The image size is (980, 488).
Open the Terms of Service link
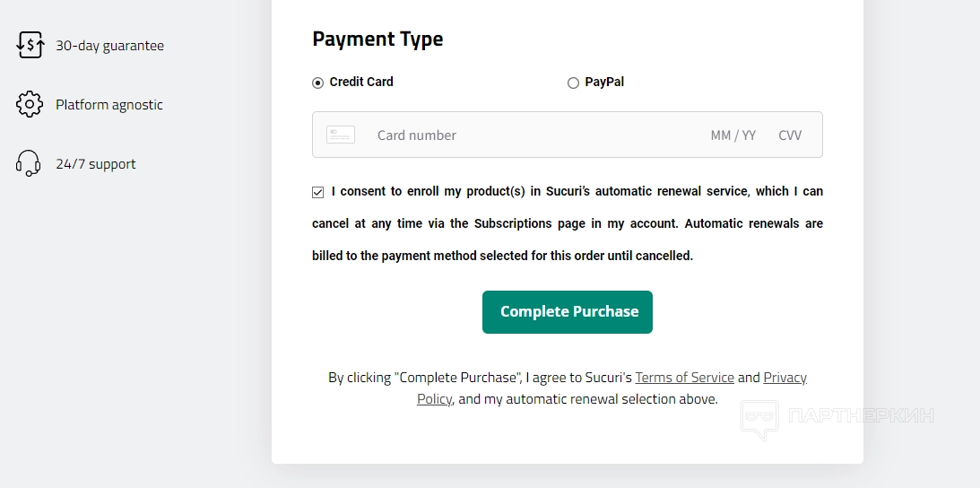point(684,378)
